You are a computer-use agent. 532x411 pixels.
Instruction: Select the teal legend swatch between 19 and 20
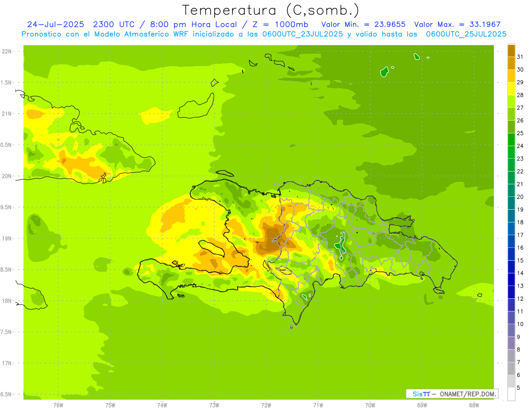pyautogui.click(x=511, y=203)
